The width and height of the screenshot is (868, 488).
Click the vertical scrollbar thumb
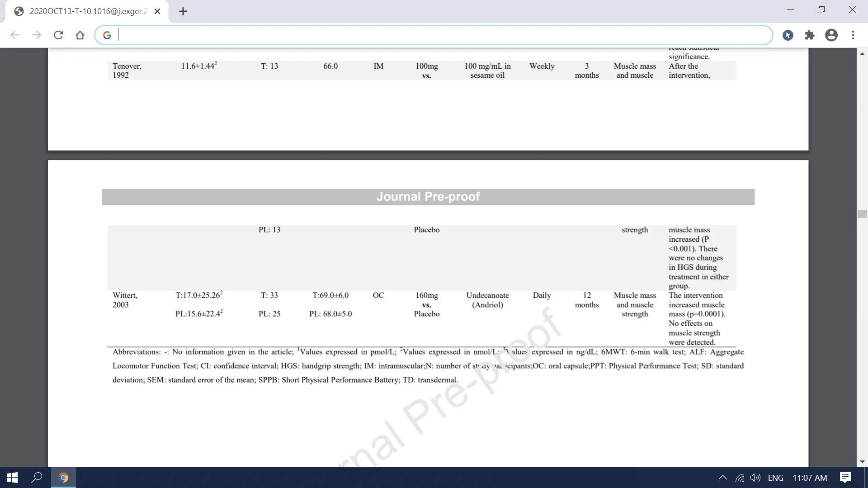tap(862, 214)
